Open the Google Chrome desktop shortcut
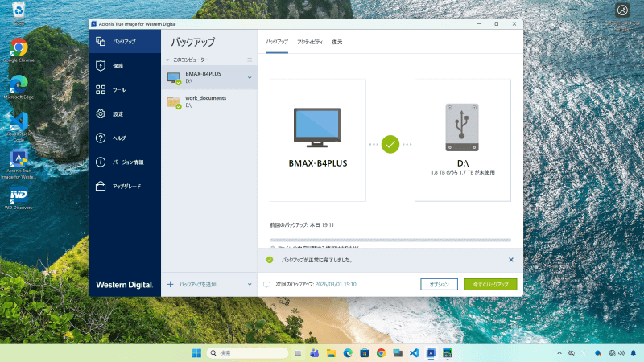This screenshot has width=644, height=362. point(19,51)
